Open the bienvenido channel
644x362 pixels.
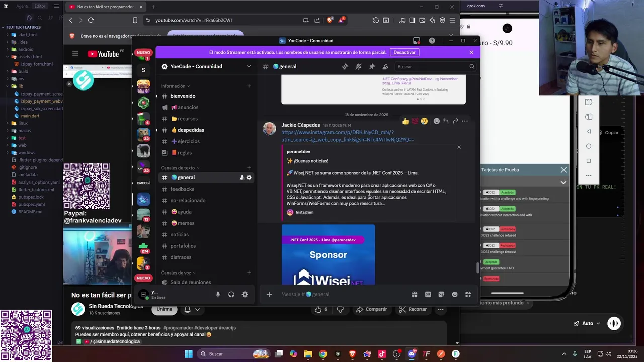click(x=206, y=96)
